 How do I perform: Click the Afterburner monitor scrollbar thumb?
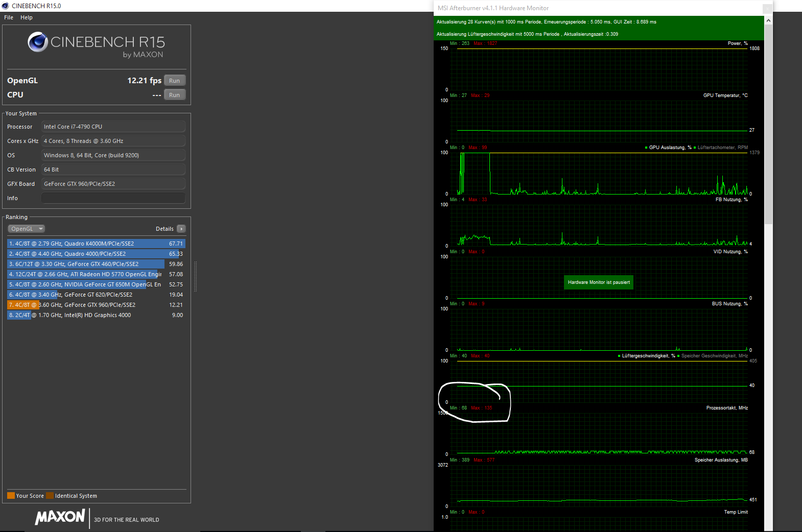coord(768,125)
